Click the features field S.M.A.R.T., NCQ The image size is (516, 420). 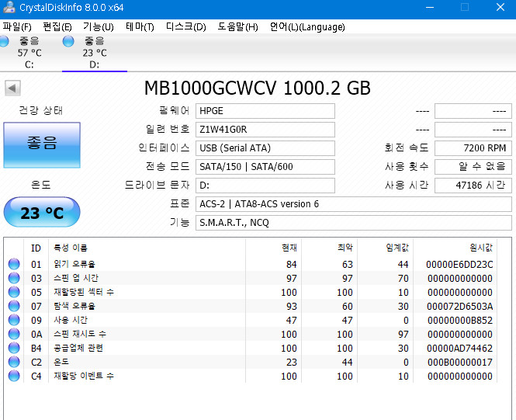(x=354, y=223)
